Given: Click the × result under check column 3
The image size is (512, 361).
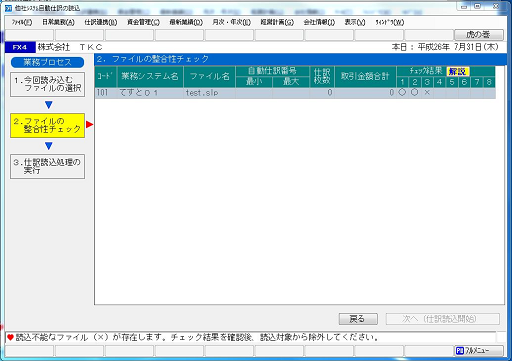Looking at the screenshot, I should coord(427,93).
